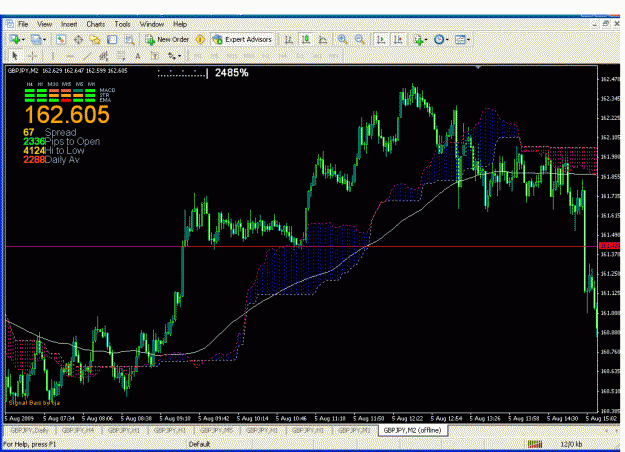Click the 5 Aug 12:22 time axis label
This screenshot has height=452, width=625.
click(407, 419)
